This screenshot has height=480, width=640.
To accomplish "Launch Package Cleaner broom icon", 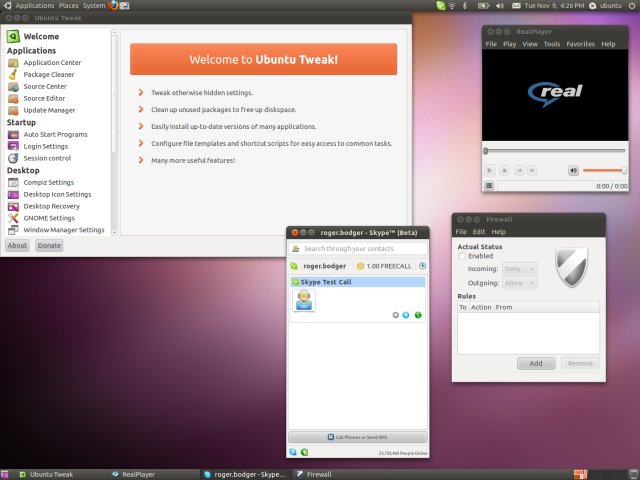I will (x=13, y=74).
